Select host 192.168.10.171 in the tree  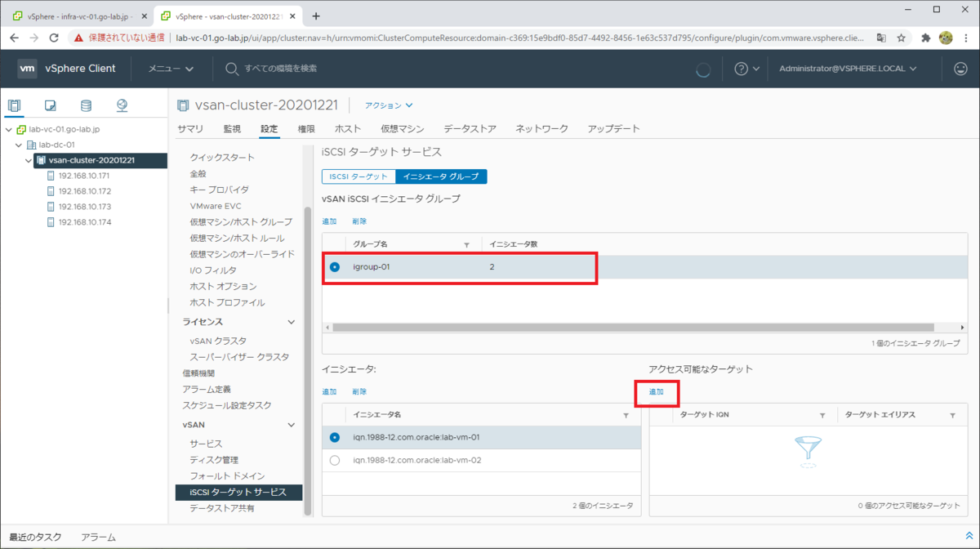[x=83, y=176]
